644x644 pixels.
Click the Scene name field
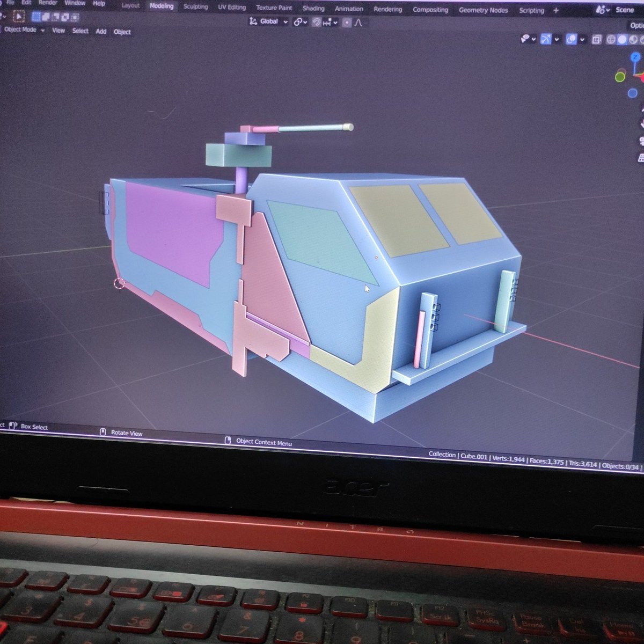(625, 10)
